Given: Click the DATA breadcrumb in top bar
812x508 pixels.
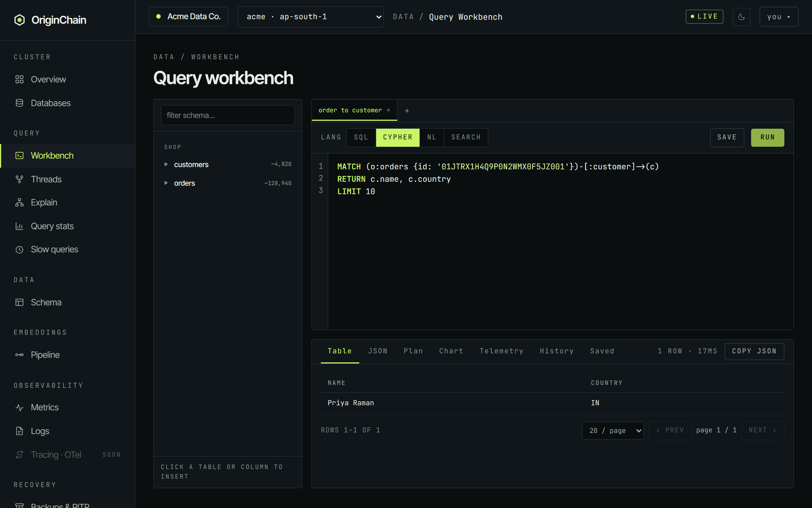Looking at the screenshot, I should [403, 17].
